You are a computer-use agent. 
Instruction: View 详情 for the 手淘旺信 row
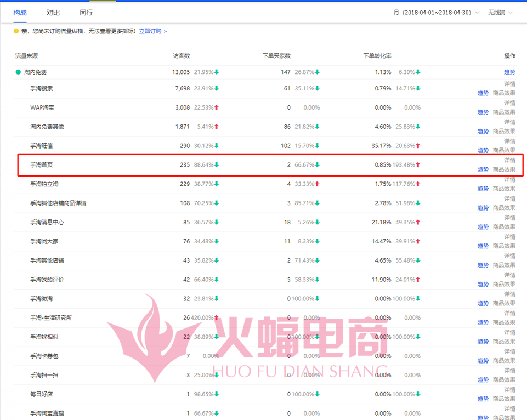pyautogui.click(x=509, y=141)
